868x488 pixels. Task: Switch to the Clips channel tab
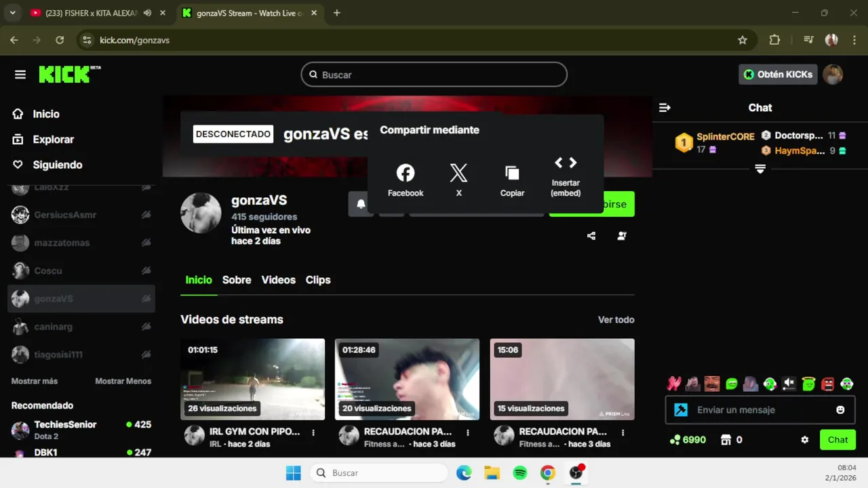318,280
